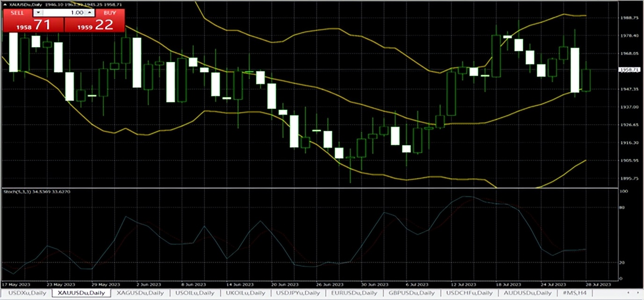Screen dimensions: 644x300
Task: Click the 1895.75 price axis label
Action: click(x=629, y=178)
